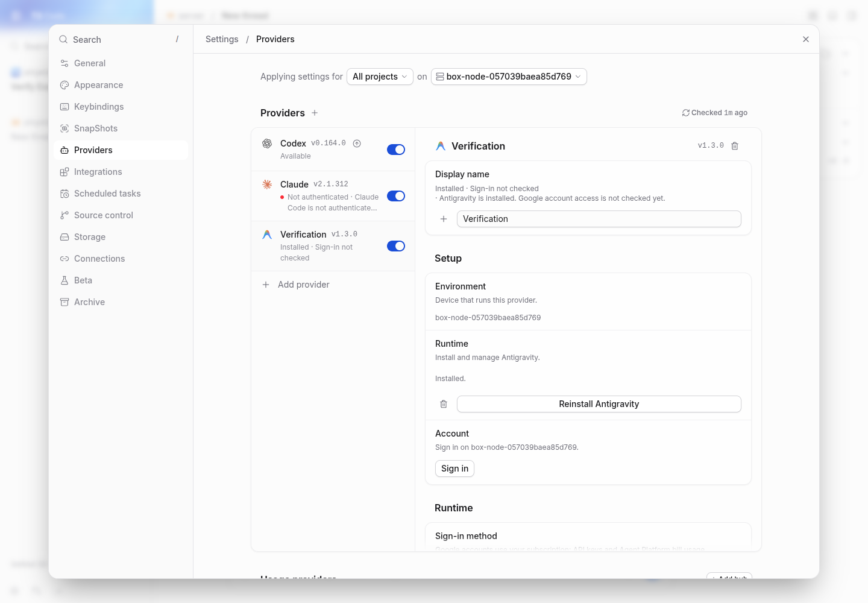The height and width of the screenshot is (603, 868).
Task: Click the Sign in button
Action: (454, 469)
